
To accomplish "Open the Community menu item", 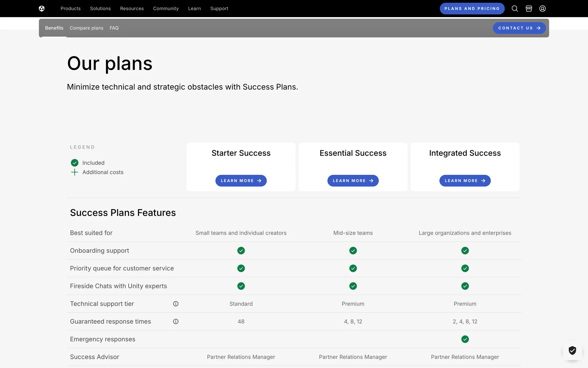I will (x=166, y=9).
